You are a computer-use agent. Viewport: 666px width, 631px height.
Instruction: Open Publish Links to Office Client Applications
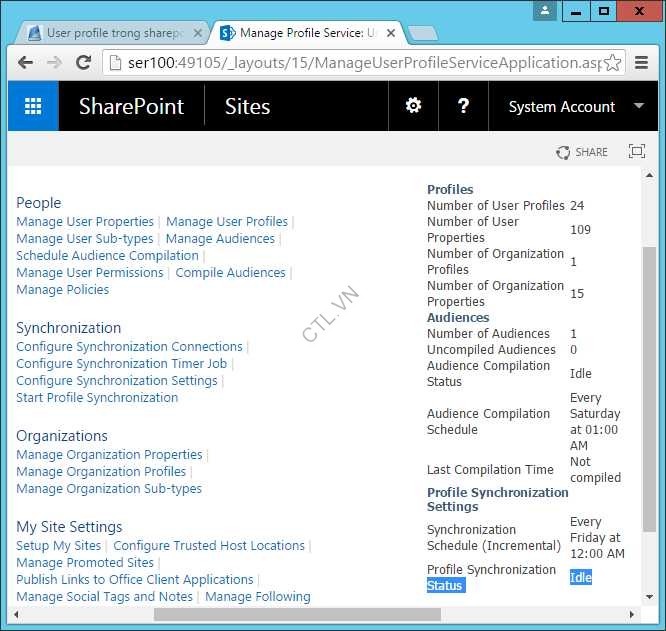point(135,579)
